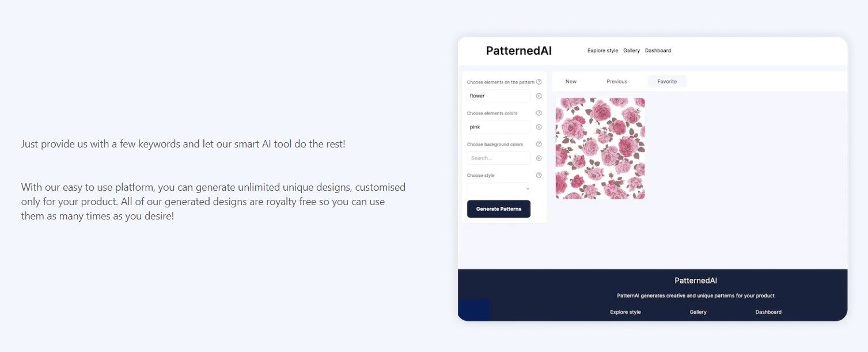Click the Generate Patterns button
The width and height of the screenshot is (868, 352).
coord(498,209)
